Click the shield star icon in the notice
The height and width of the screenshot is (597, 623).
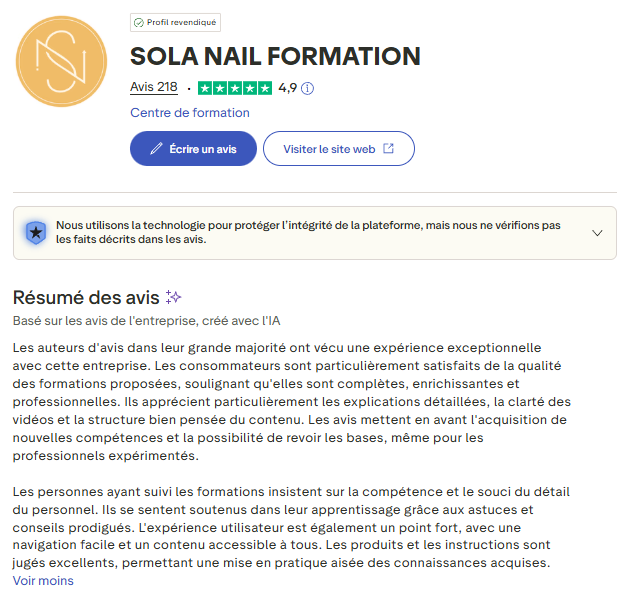36,233
